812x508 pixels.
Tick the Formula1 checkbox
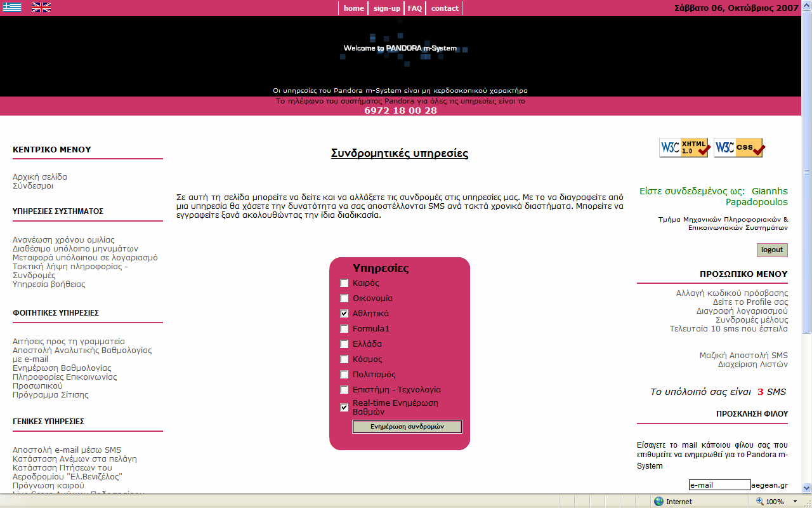344,329
